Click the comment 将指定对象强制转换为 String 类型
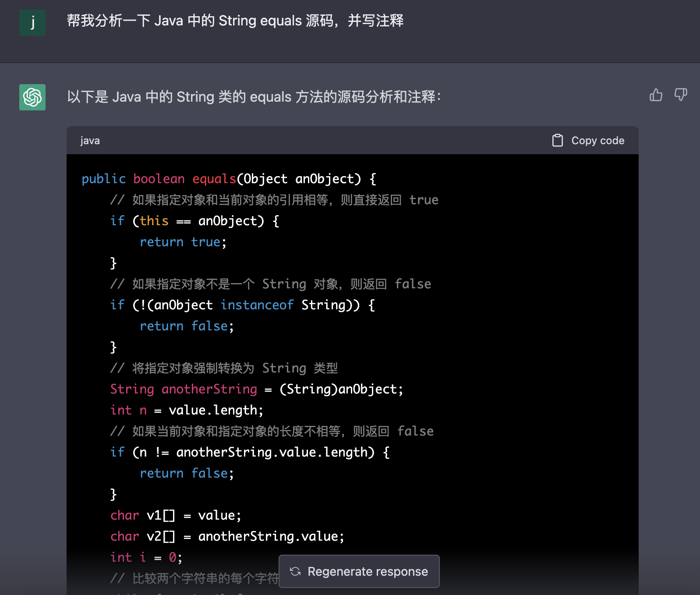Image resolution: width=700 pixels, height=595 pixels. point(224,368)
